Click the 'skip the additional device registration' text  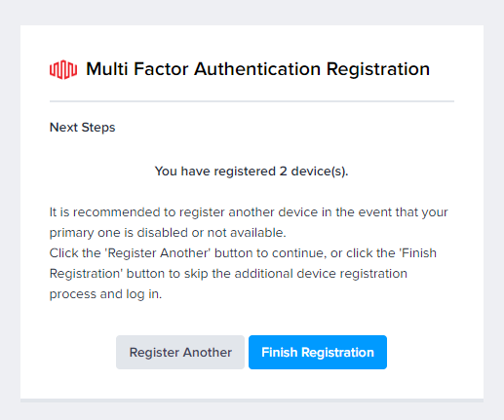(295, 274)
